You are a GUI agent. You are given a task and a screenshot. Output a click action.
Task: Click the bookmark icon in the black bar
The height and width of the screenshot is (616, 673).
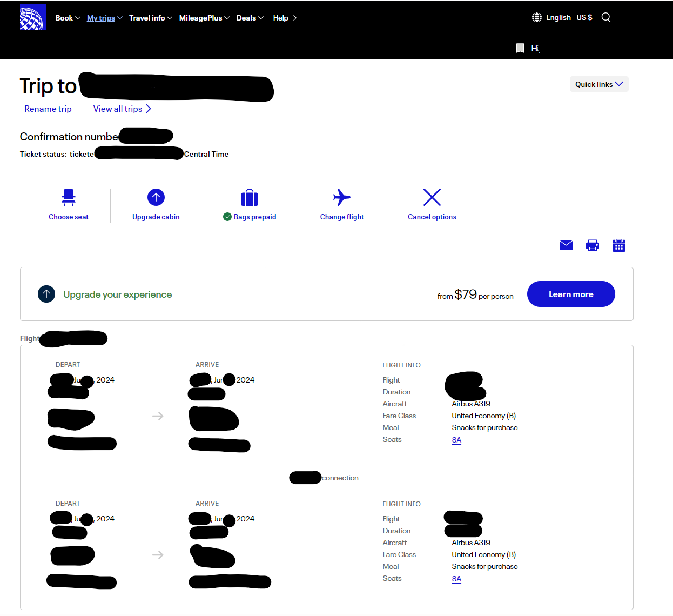(520, 48)
